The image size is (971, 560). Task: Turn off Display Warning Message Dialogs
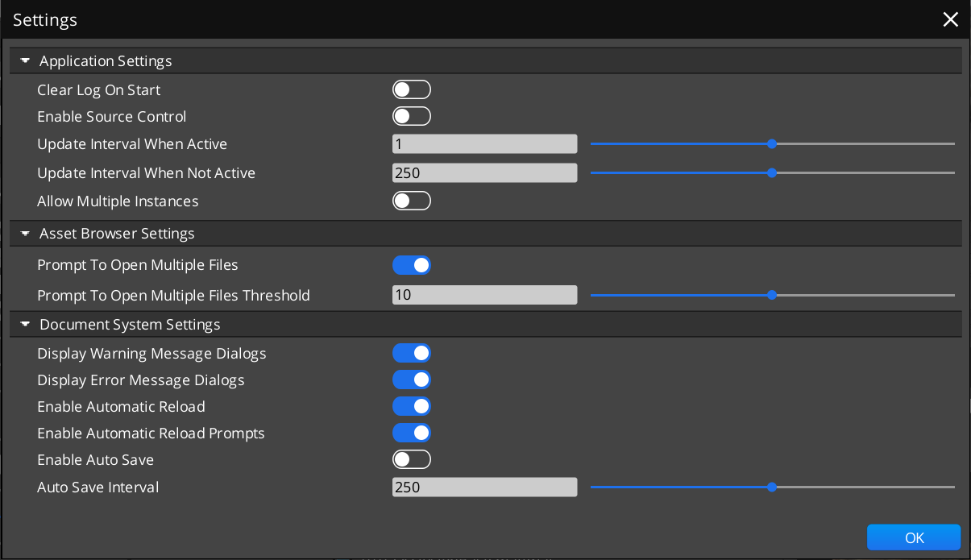point(412,352)
